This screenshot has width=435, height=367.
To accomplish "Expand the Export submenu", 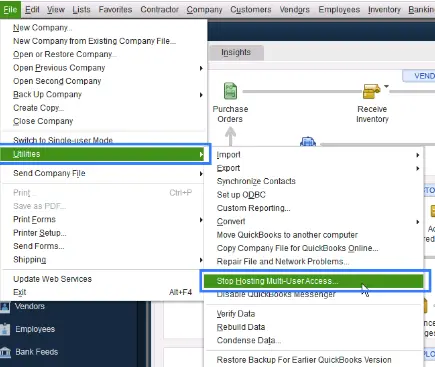I will 314,168.
